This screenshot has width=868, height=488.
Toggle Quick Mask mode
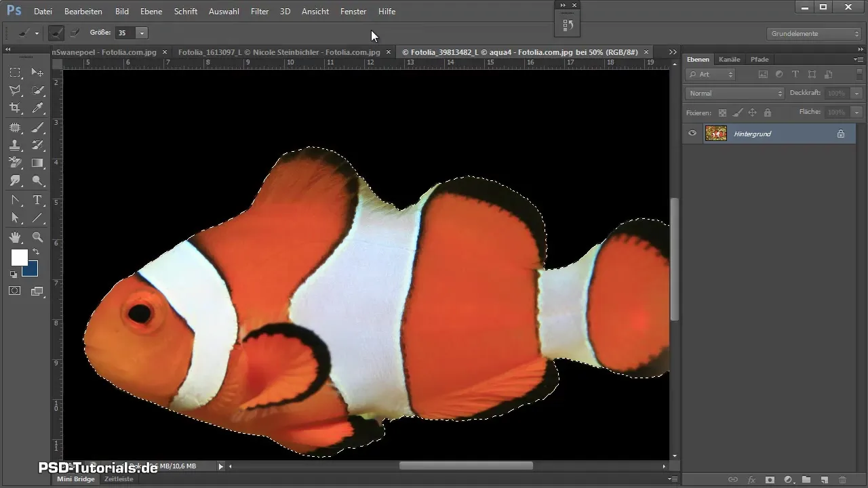click(15, 291)
